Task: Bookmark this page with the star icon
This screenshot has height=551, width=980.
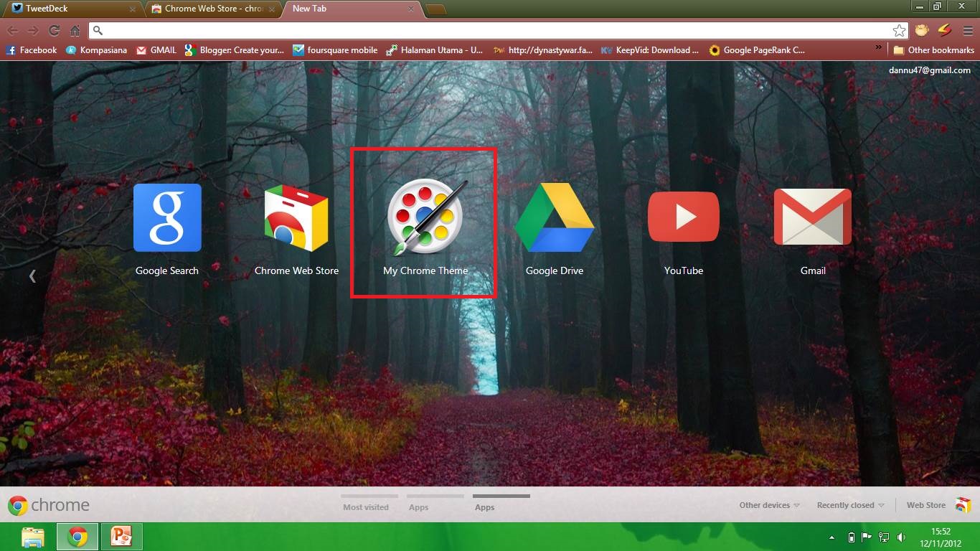Action: point(899,30)
